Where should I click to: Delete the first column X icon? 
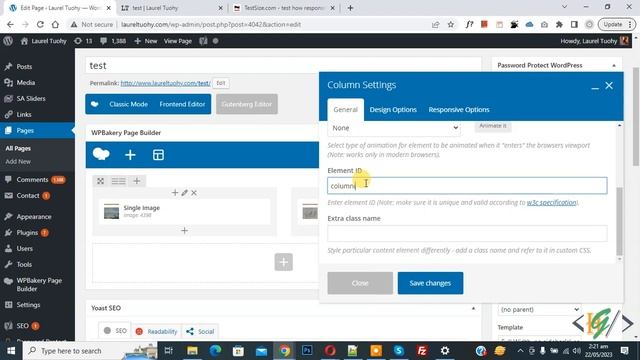194,193
